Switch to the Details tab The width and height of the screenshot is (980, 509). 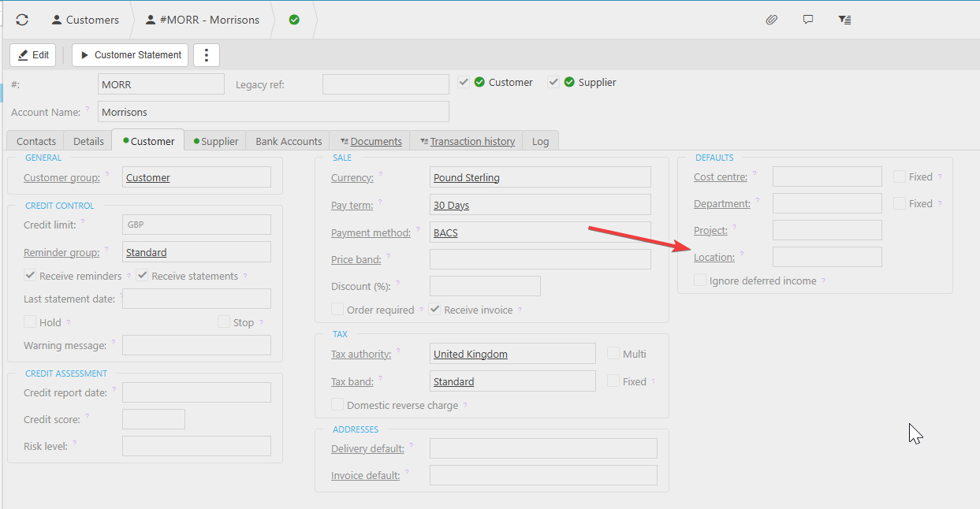pyautogui.click(x=88, y=141)
